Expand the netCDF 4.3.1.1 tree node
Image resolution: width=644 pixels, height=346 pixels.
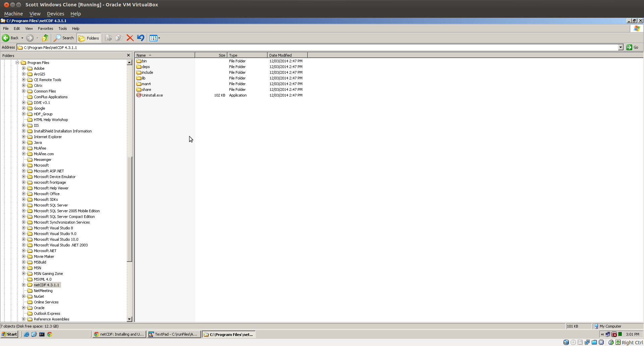tap(24, 285)
